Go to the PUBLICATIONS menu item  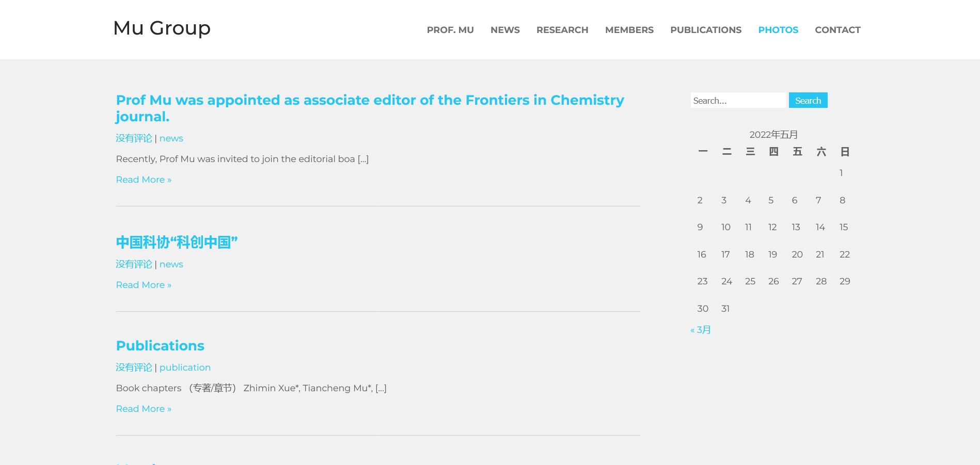[705, 30]
